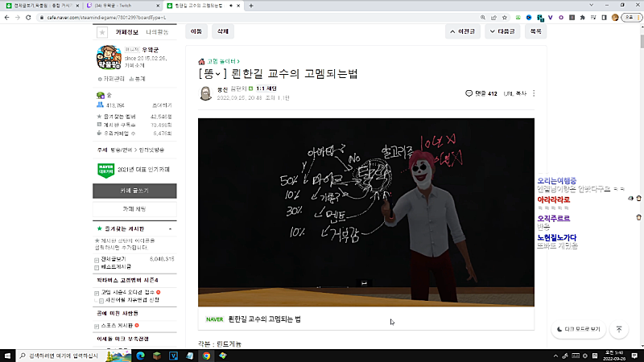Bookmark this page with star icon
Screen dimensions: 644x362
pos(505,18)
